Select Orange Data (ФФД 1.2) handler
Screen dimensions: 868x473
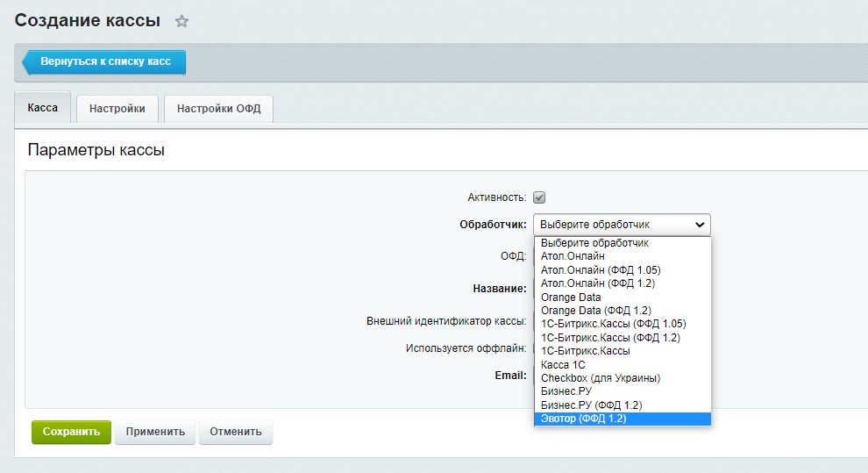pos(596,311)
